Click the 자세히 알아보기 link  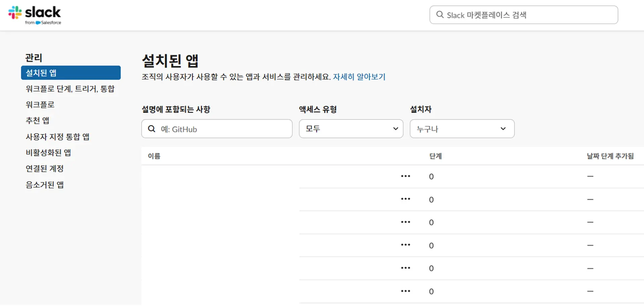359,77
